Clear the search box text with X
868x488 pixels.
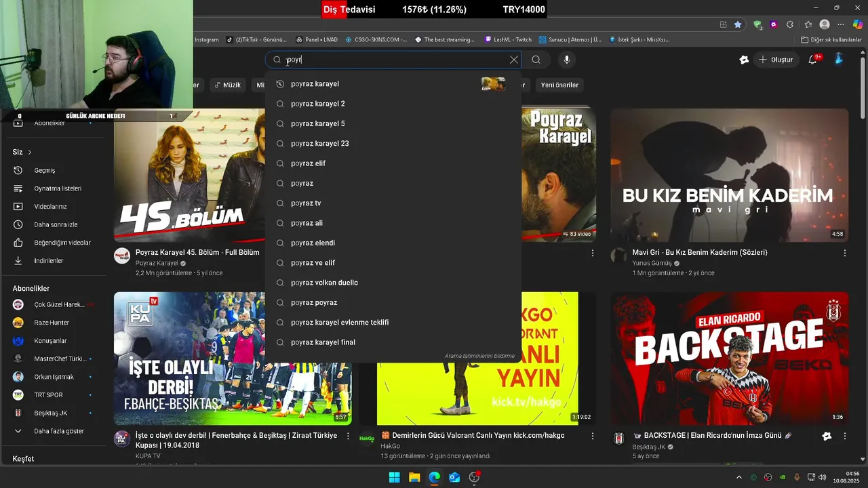(514, 60)
